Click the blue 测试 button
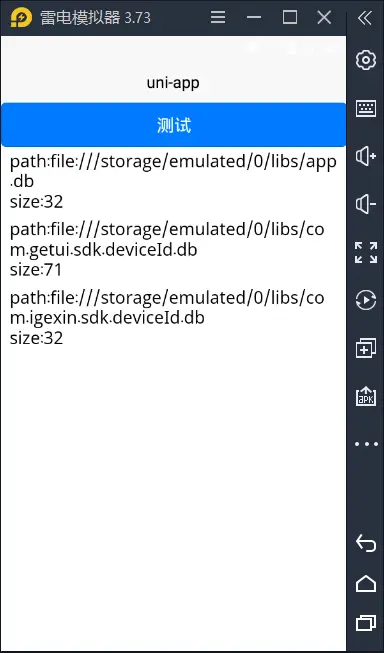This screenshot has height=653, width=384. (174, 125)
